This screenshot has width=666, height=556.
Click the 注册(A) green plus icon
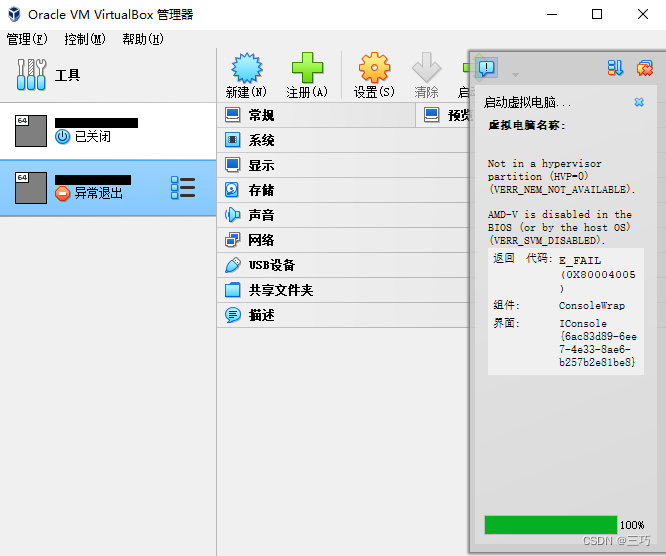point(307,68)
